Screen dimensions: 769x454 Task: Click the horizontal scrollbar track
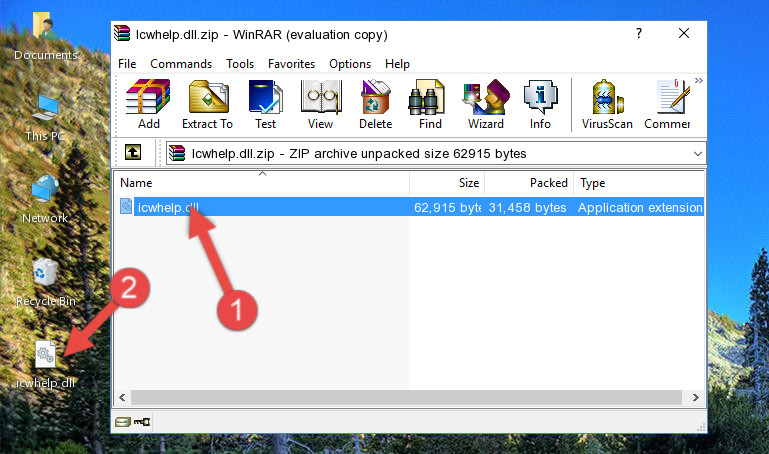coord(406,397)
